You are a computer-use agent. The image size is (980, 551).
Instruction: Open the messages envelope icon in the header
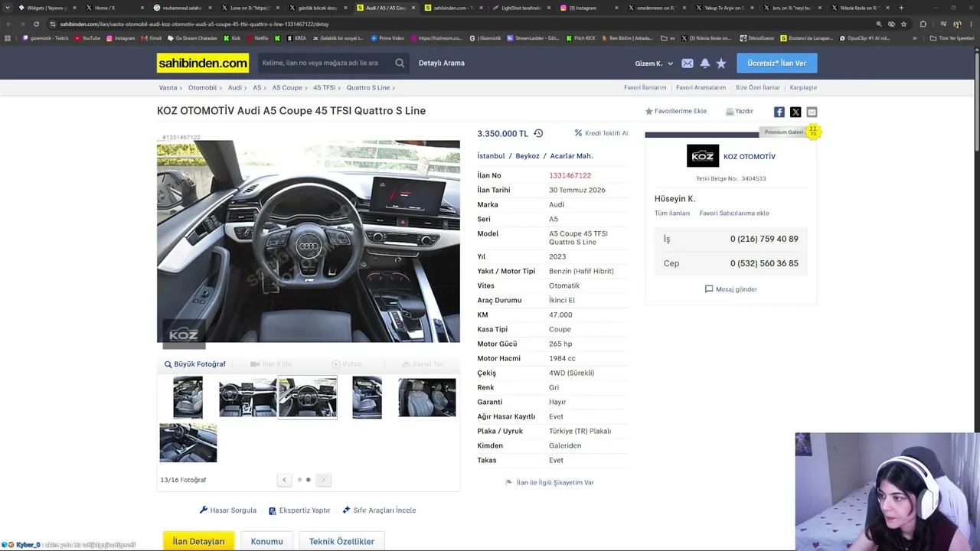click(x=688, y=64)
